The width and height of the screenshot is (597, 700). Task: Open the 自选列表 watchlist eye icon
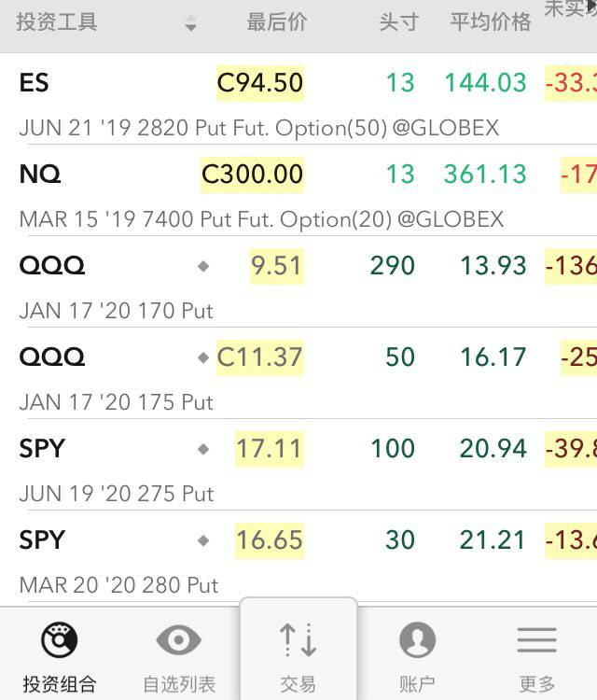click(178, 639)
